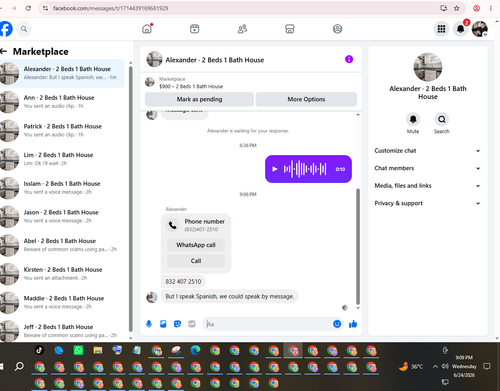Image resolution: width=500 pixels, height=391 pixels.
Task: Click the phone icon in Phone number card
Action: [x=173, y=225]
